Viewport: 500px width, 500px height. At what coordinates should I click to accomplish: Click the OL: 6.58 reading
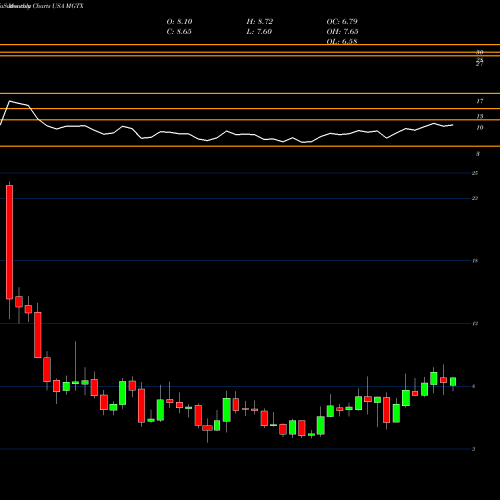click(x=342, y=41)
